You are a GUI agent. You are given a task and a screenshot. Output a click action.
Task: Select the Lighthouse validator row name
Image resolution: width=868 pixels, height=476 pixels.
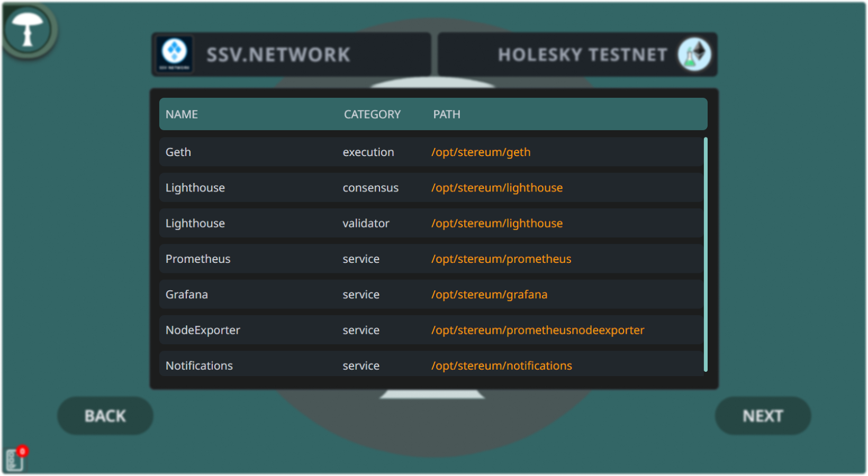tap(195, 223)
